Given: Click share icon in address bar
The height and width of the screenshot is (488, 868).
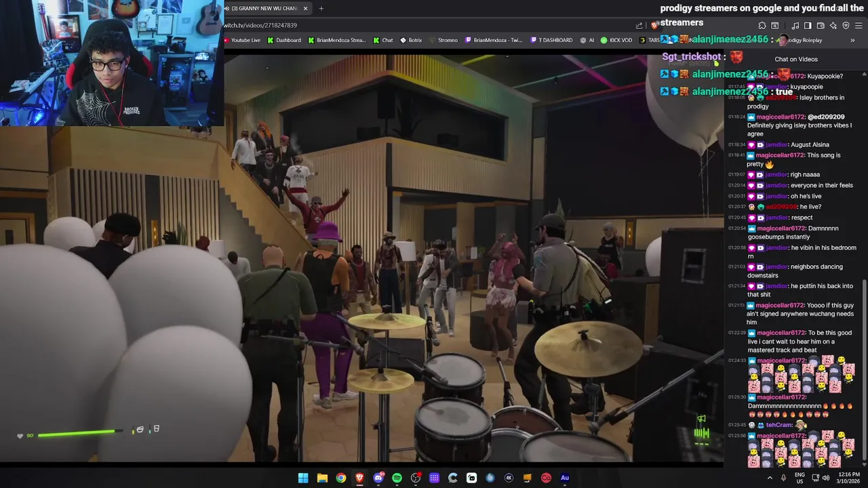Looking at the screenshot, I should pyautogui.click(x=639, y=26).
